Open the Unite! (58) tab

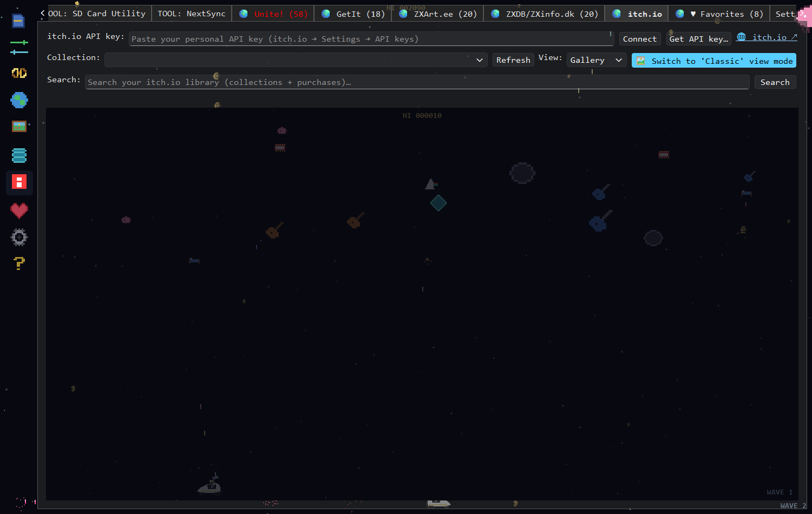[x=273, y=14]
